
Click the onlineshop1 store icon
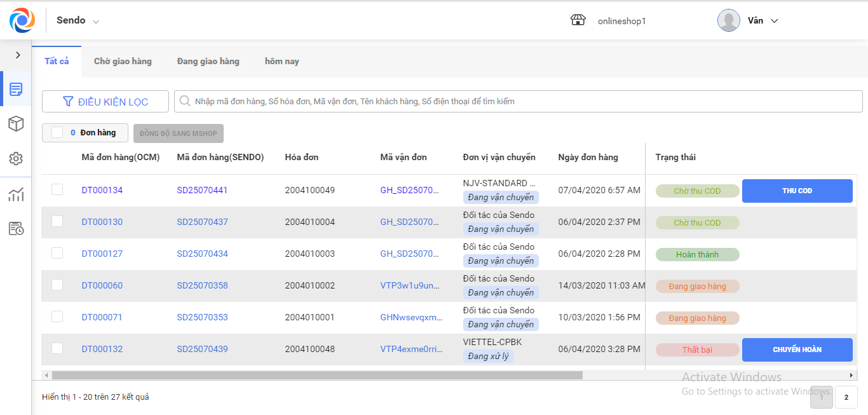578,20
